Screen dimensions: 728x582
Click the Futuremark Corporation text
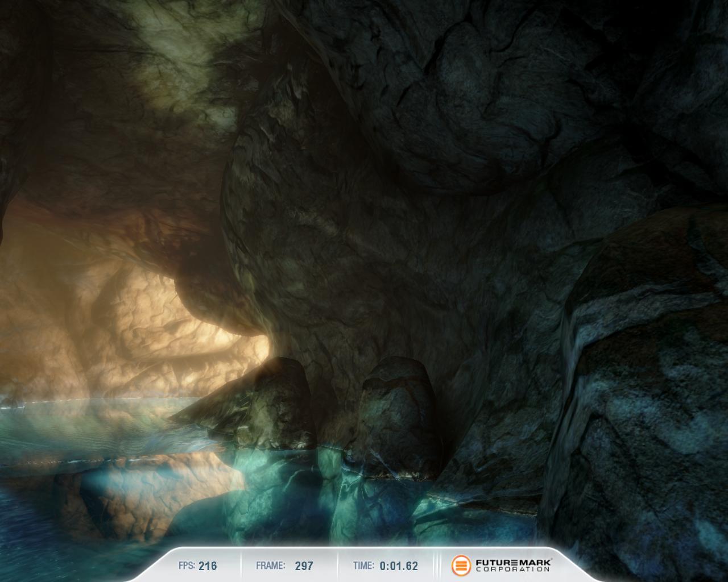coord(514,565)
